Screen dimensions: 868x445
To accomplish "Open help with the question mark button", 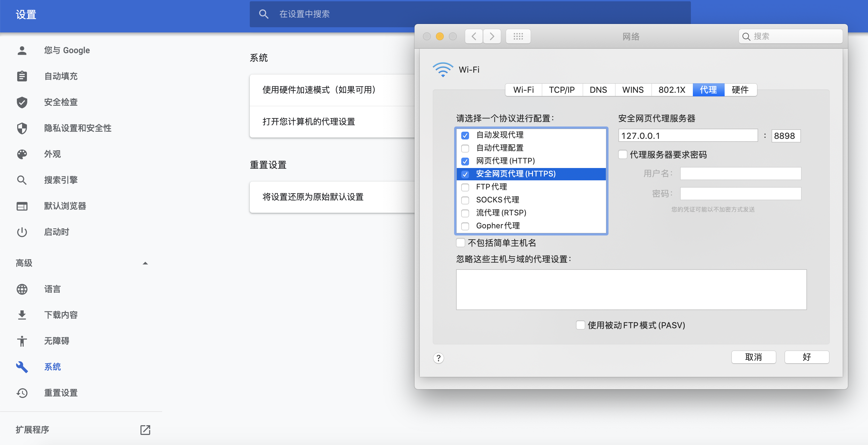I will pos(439,358).
